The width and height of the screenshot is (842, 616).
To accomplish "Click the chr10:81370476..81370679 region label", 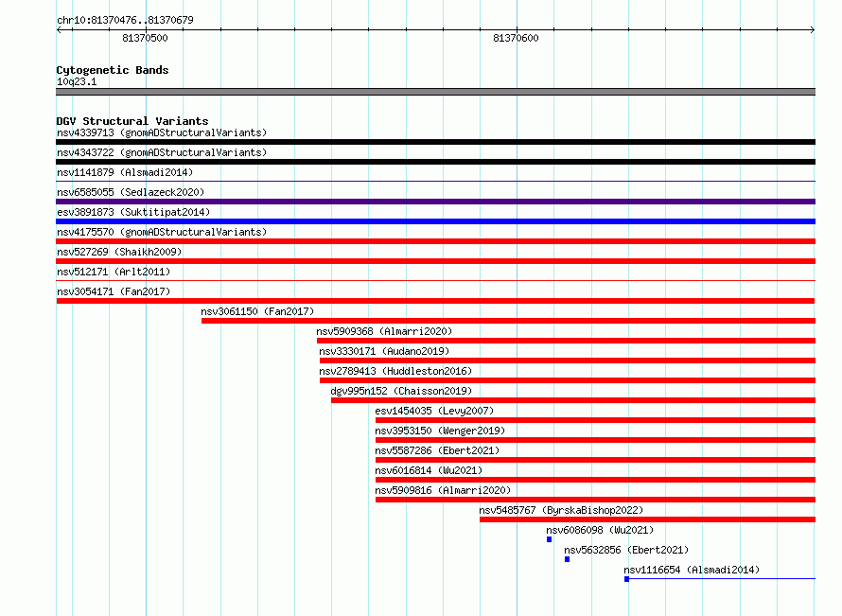I will tap(125, 20).
